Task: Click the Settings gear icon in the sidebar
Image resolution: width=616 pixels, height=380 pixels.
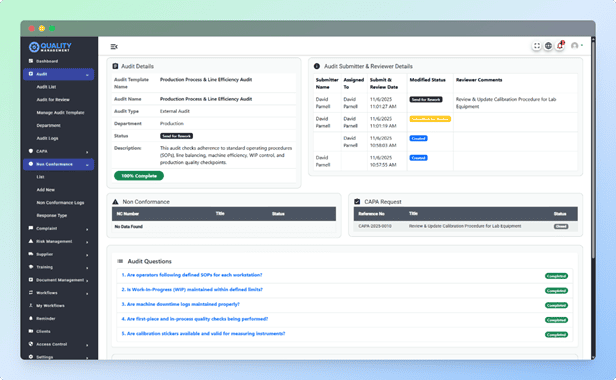Action: 31,357
